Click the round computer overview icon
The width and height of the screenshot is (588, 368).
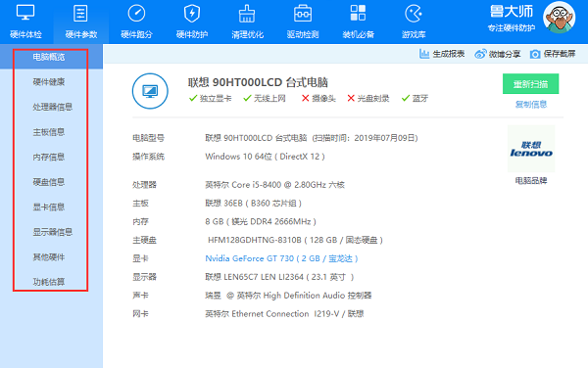(x=150, y=91)
